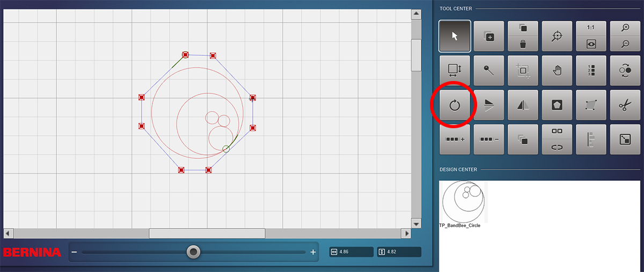Image resolution: width=644 pixels, height=272 pixels.
Task: Click the small green circle on canvas
Action: click(226, 149)
